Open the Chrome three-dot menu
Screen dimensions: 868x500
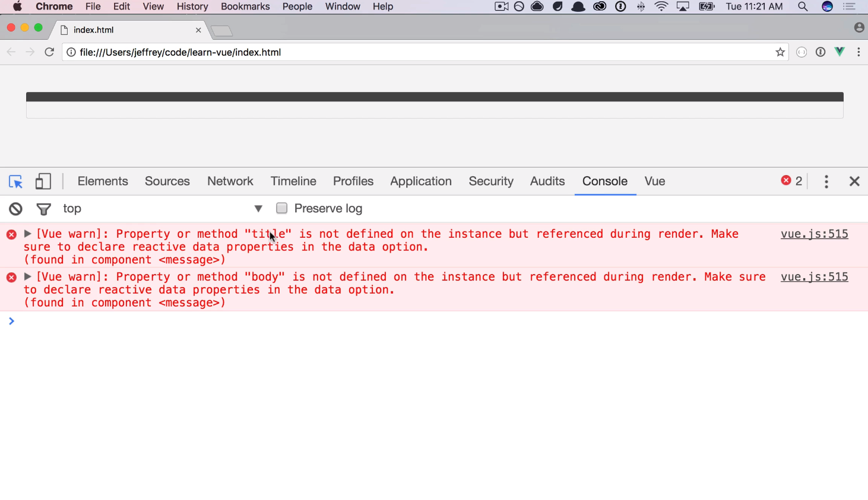click(859, 52)
